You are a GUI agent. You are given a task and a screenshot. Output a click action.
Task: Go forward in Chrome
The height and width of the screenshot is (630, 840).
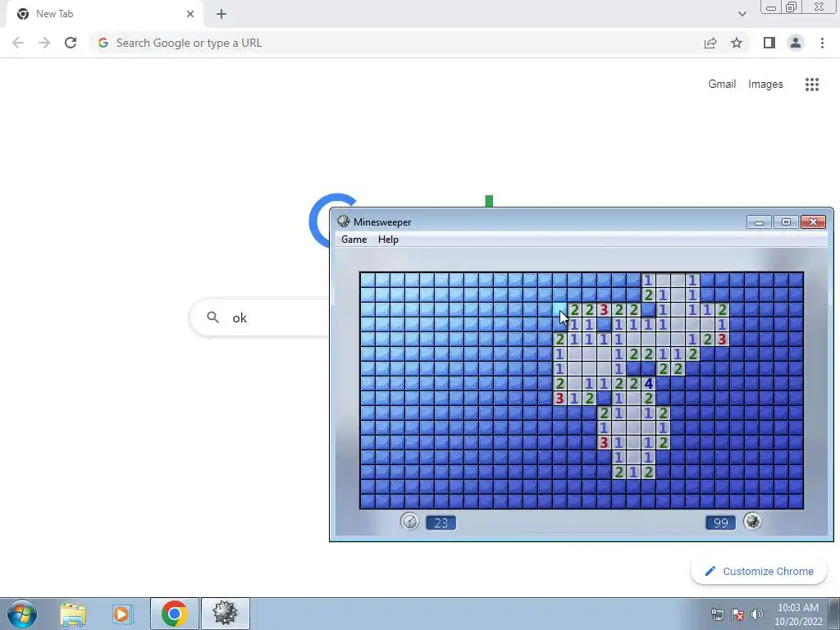(x=44, y=43)
